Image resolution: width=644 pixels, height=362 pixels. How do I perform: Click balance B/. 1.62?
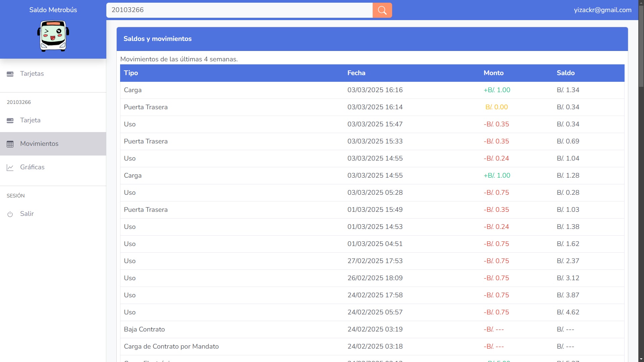click(568, 244)
